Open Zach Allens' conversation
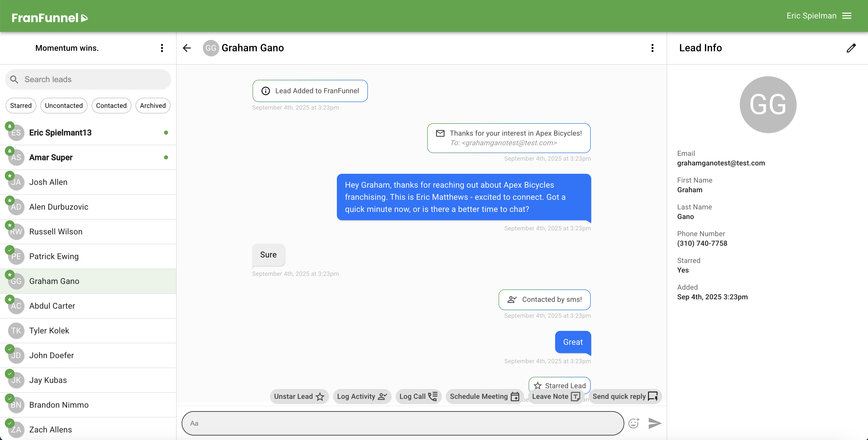This screenshot has width=868, height=440. click(88, 429)
